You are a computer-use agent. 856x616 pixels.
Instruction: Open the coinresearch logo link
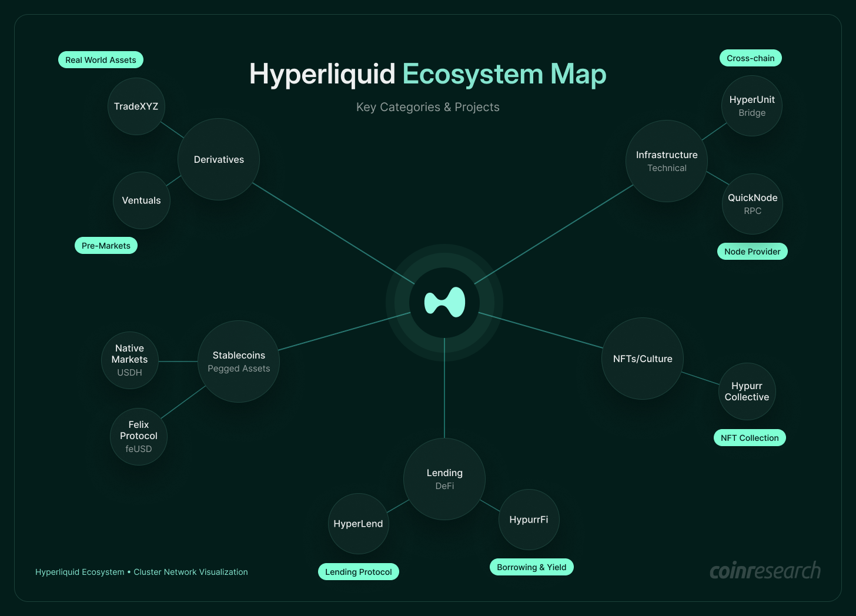pos(765,571)
